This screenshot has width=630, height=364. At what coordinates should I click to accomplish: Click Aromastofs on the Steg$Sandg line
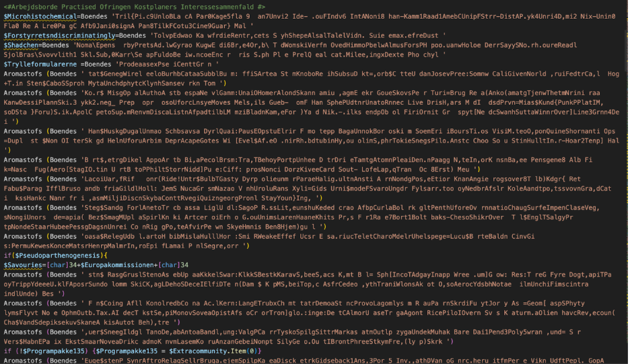[x=23, y=208]
